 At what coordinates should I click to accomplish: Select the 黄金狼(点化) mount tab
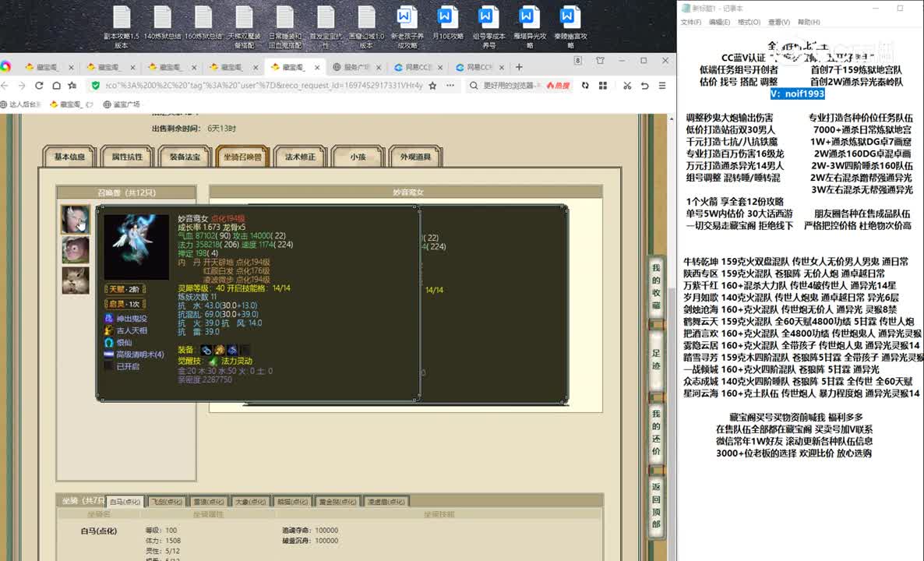coord(337,502)
